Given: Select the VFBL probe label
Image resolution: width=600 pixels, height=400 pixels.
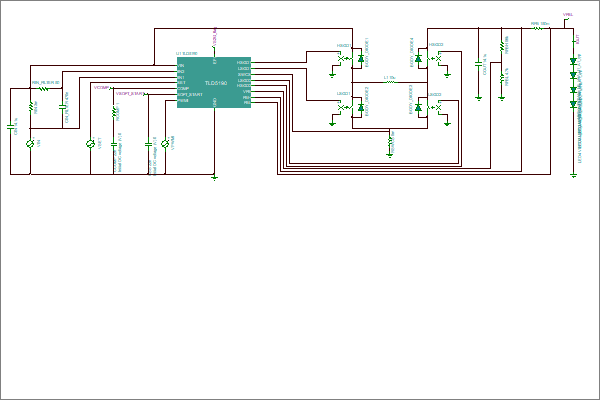Looking at the screenshot, I should pos(568,15).
